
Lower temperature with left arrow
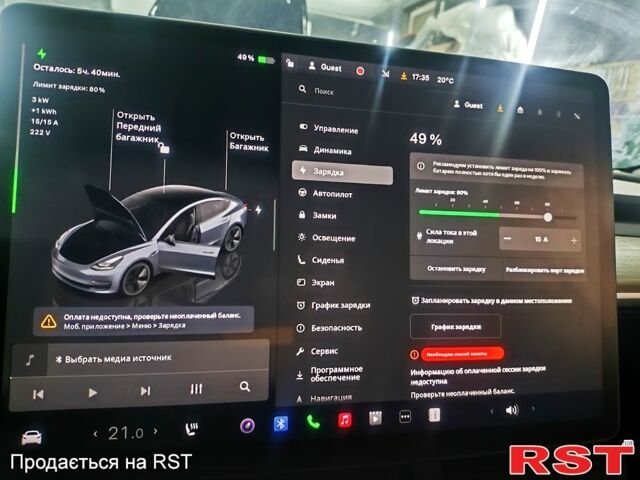pos(96,433)
